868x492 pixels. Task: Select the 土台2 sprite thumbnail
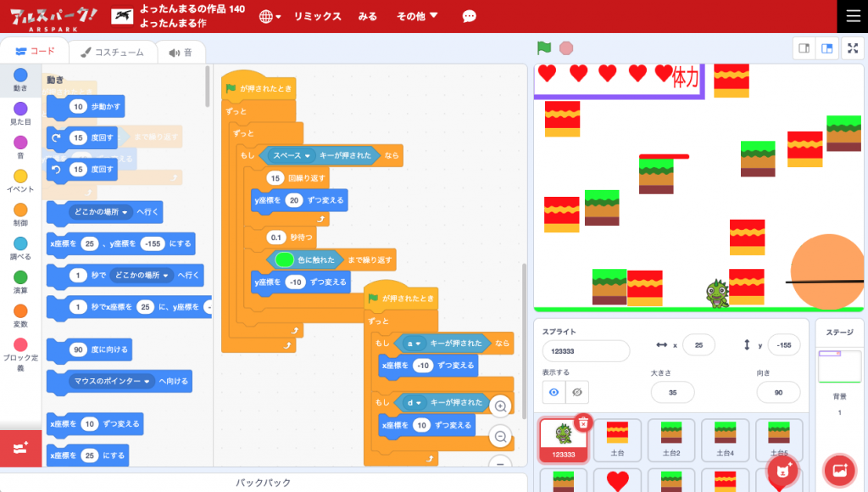pyautogui.click(x=671, y=440)
